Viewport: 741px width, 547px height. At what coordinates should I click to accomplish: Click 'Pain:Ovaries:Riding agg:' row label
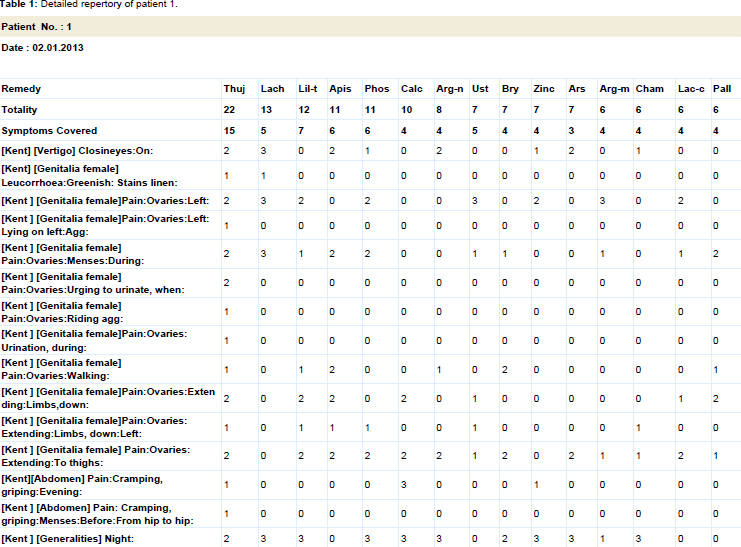(x=62, y=319)
